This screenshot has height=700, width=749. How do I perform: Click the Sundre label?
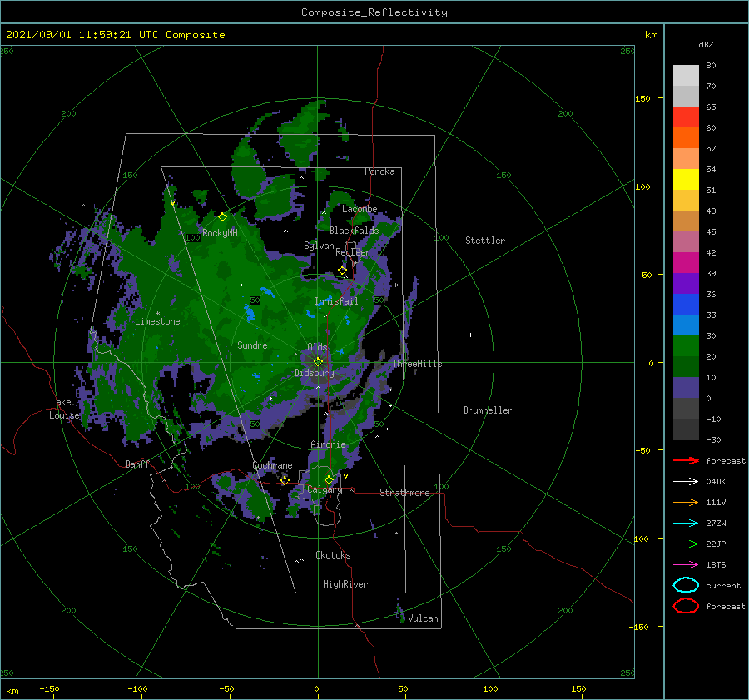pos(252,345)
